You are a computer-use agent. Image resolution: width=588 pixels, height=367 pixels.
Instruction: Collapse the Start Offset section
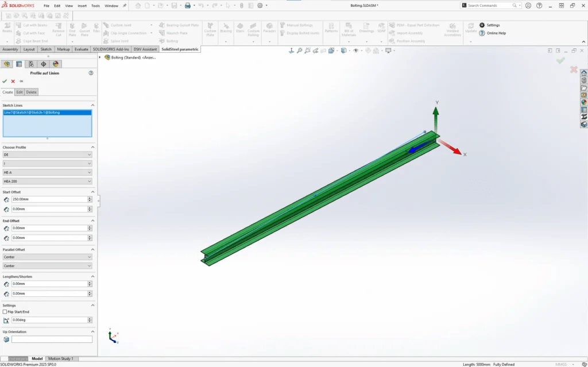pos(92,192)
